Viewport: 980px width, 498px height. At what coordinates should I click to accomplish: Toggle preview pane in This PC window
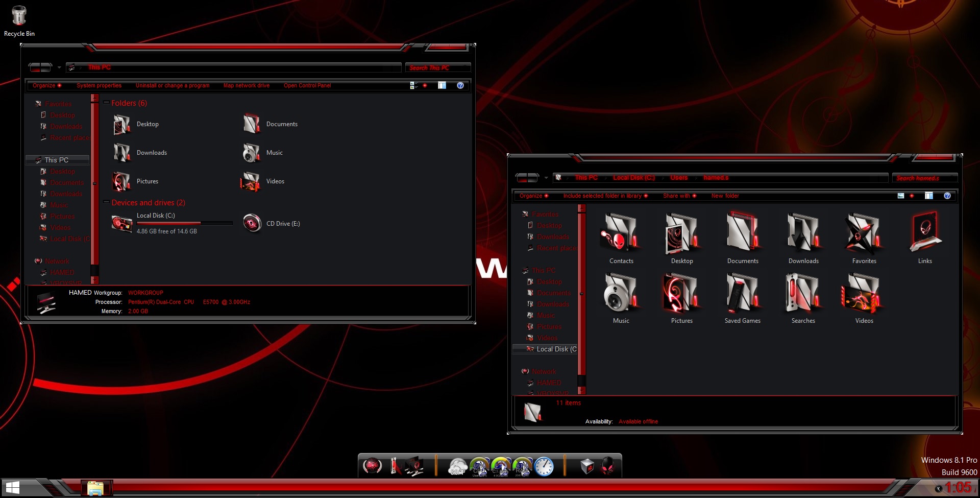(442, 85)
